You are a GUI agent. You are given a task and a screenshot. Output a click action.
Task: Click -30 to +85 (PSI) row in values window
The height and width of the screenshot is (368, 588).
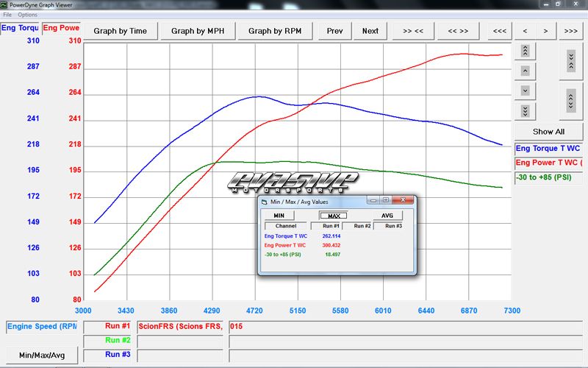[x=283, y=254]
